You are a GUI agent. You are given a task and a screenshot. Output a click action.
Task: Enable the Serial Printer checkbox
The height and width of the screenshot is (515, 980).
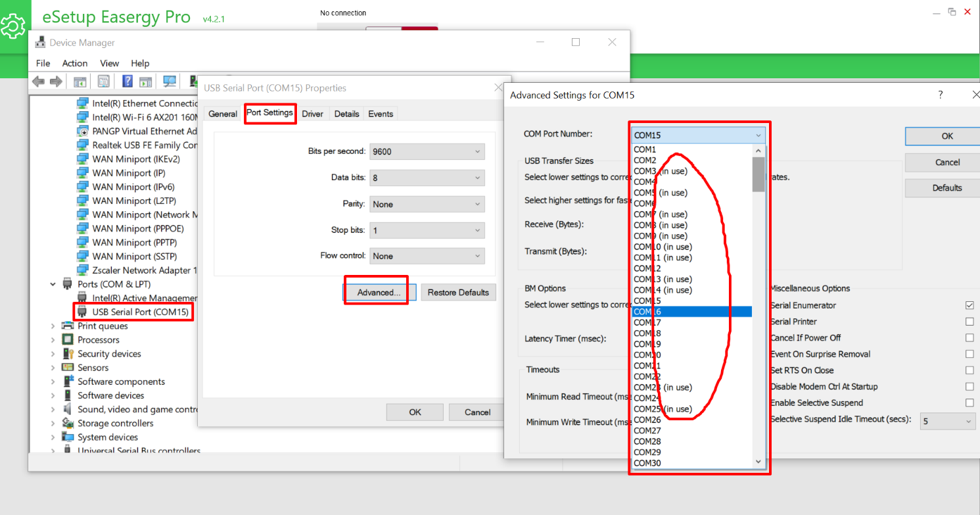pyautogui.click(x=969, y=322)
